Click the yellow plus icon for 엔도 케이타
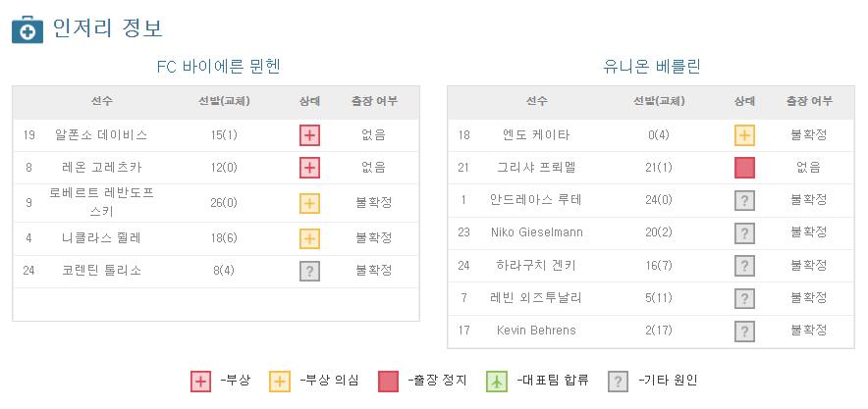 [x=744, y=135]
